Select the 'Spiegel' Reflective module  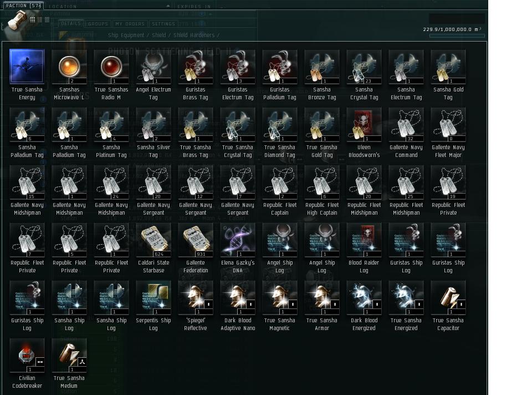(x=196, y=297)
